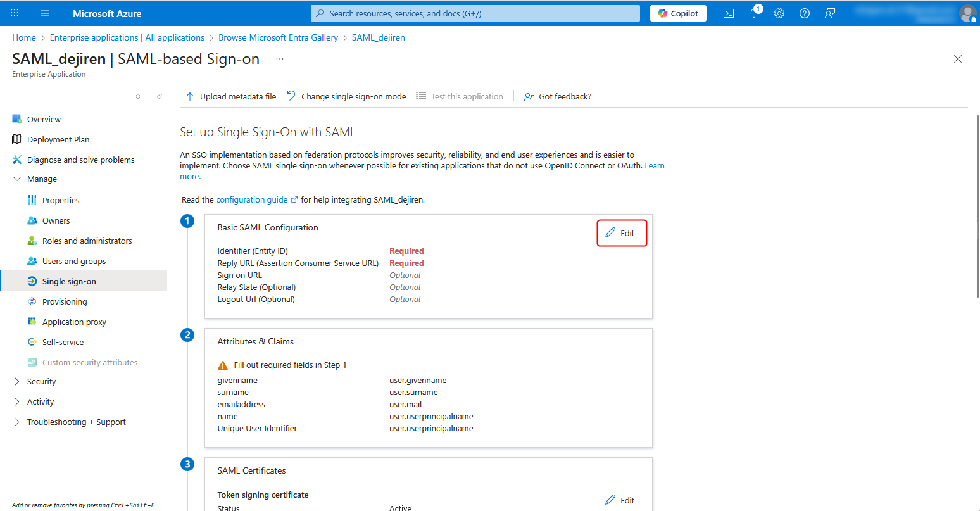Open the ellipsis menu beside the title
This screenshot has width=980, height=511.
(280, 59)
